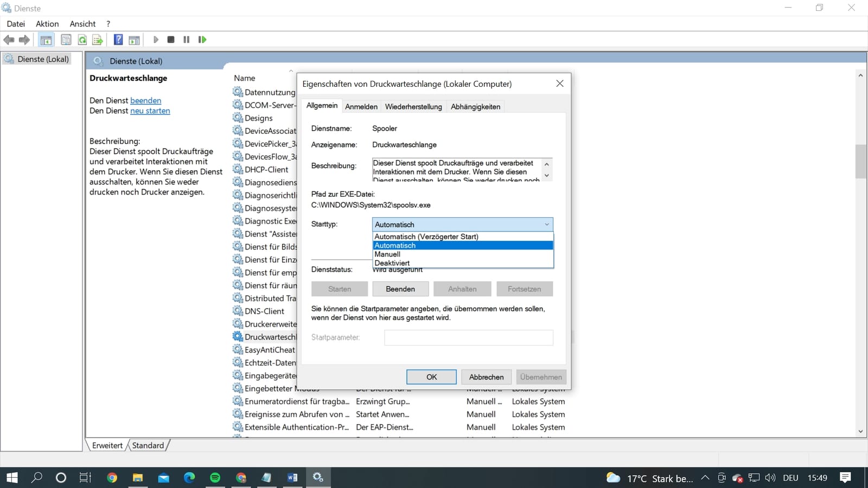Select the DNS-Client service row
Image resolution: width=868 pixels, height=488 pixels.
tap(264, 311)
